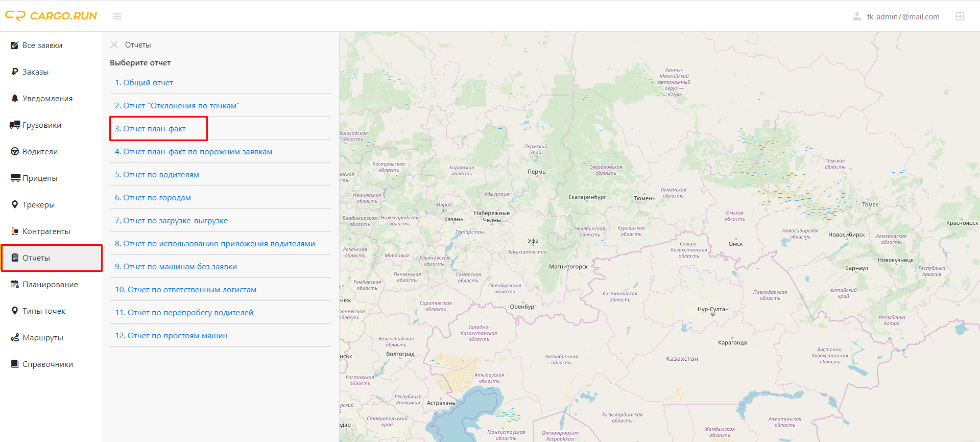Click the Водители steering wheel icon
980x442 pixels.
(x=15, y=151)
